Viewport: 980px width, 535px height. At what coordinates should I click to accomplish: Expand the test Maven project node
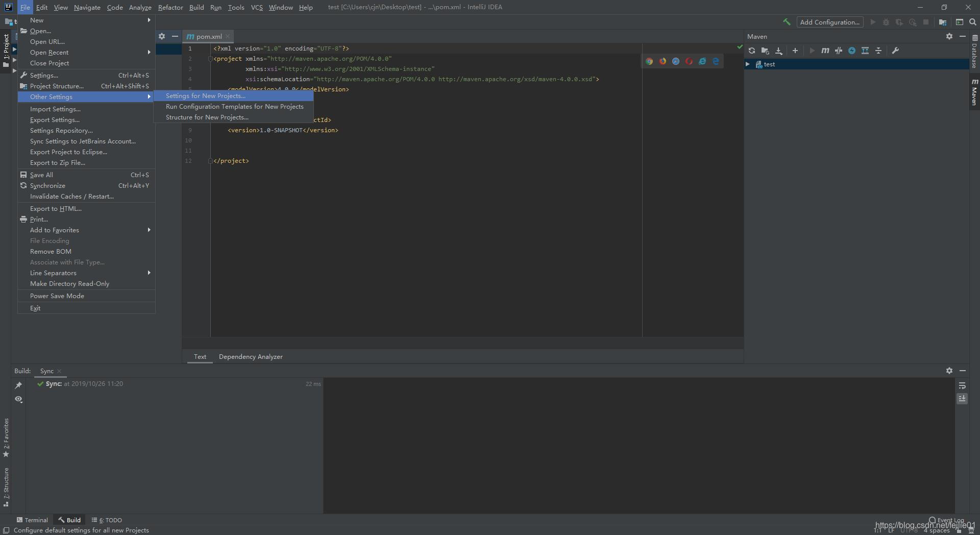pos(748,64)
